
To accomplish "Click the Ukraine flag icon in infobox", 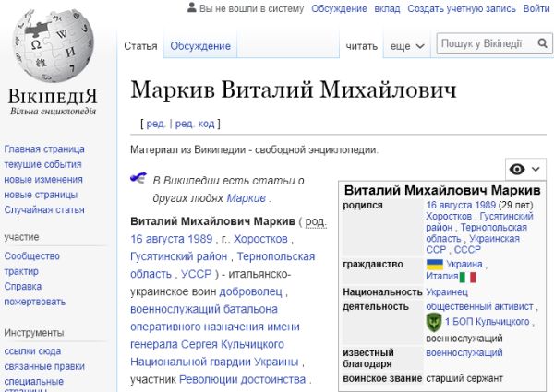I will pos(434,265).
